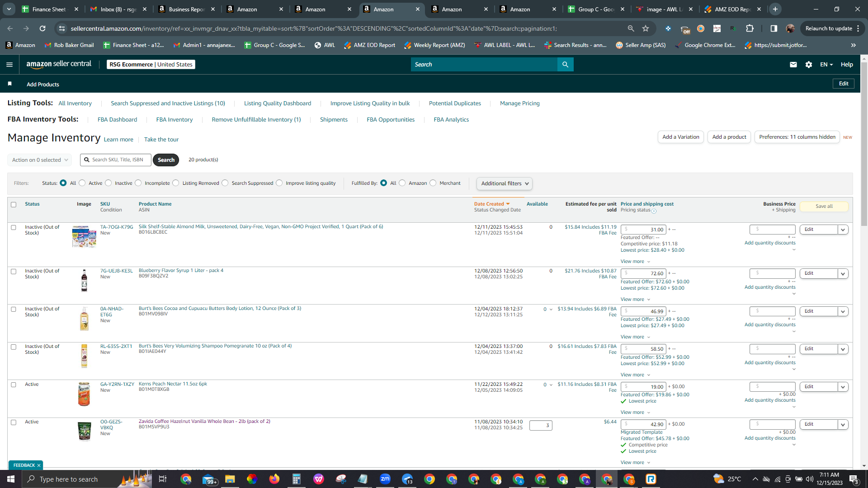Open a new browser tab
This screenshot has width=868, height=488.
775,9
